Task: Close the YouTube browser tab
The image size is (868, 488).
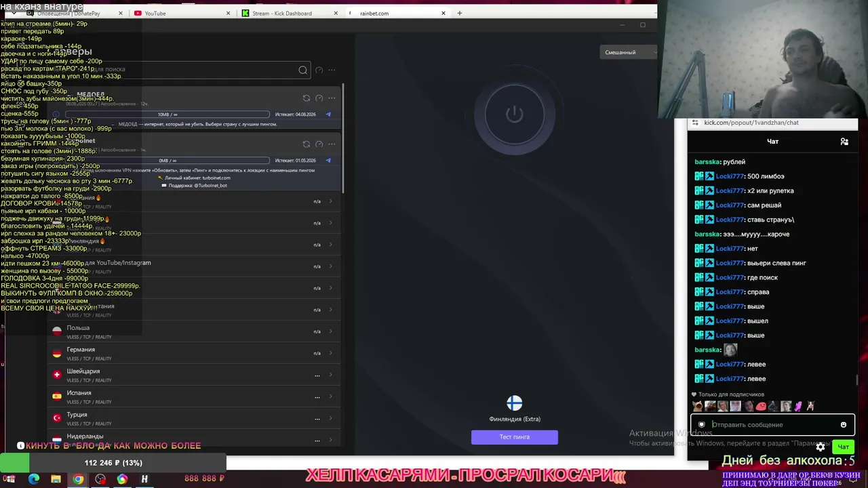Action: pyautogui.click(x=228, y=13)
